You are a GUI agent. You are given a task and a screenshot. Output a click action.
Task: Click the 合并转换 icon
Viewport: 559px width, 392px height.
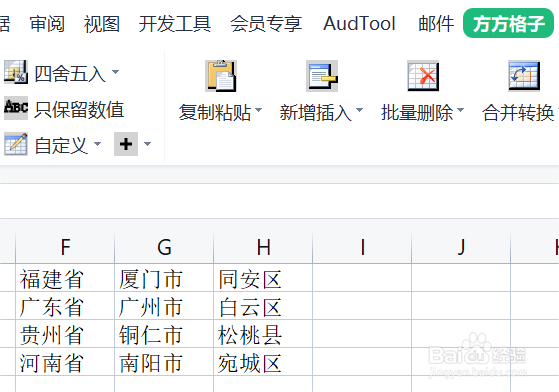(x=524, y=76)
